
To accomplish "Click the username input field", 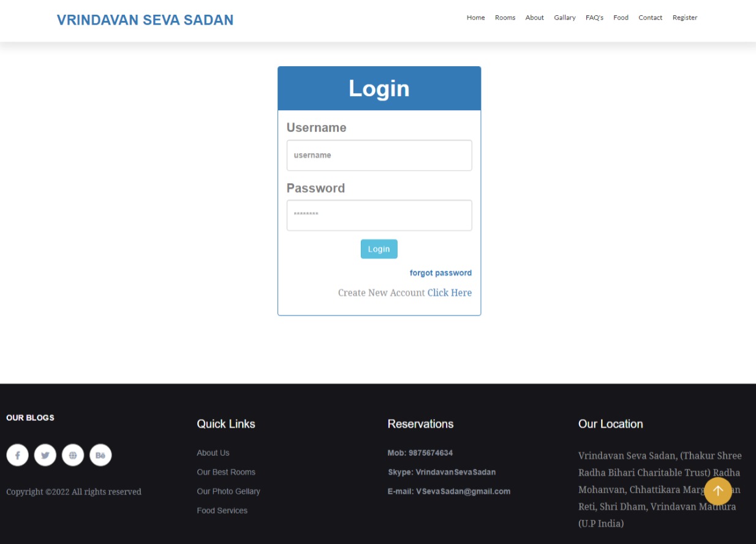I will tap(379, 155).
